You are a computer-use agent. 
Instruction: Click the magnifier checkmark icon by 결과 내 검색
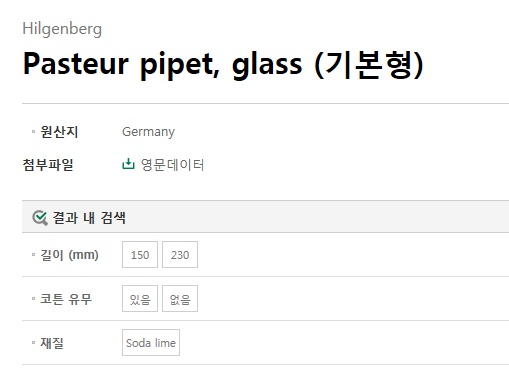[x=40, y=218]
